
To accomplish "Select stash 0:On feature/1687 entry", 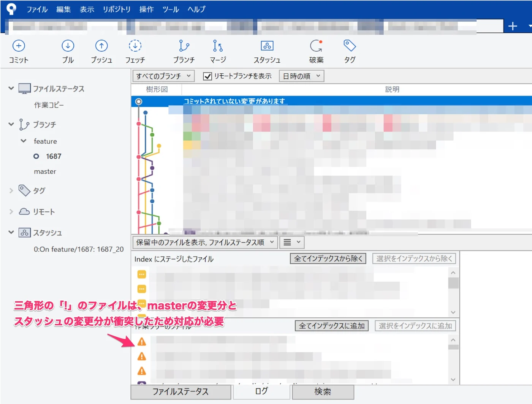I will [79, 249].
